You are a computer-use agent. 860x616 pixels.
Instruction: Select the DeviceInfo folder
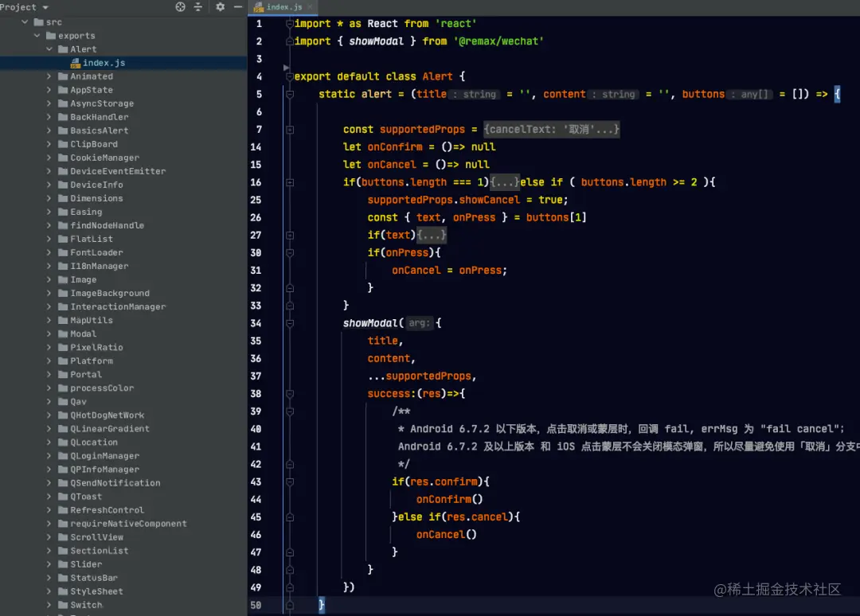click(x=96, y=185)
